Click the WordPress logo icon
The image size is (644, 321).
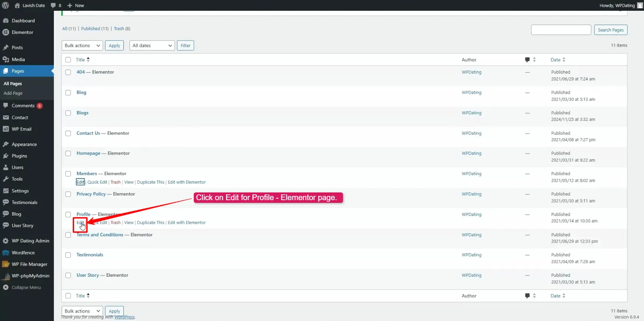[x=5, y=5]
